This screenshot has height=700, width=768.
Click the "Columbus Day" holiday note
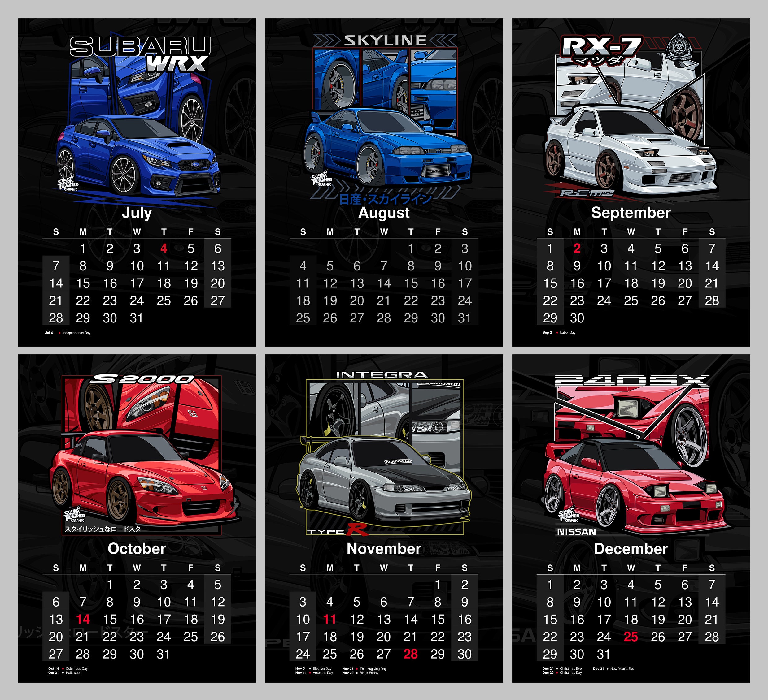point(76,669)
